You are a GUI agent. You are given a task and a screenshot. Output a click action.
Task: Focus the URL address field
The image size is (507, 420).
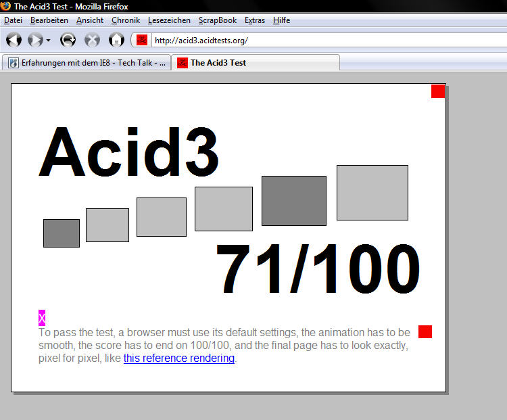pyautogui.click(x=329, y=41)
